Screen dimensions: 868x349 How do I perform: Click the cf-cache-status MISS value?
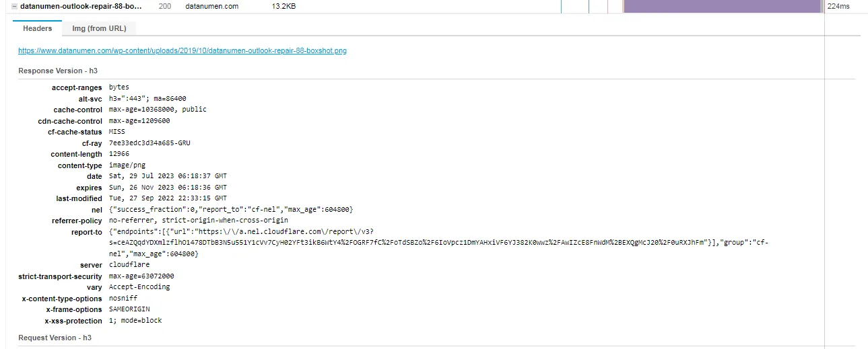point(116,132)
